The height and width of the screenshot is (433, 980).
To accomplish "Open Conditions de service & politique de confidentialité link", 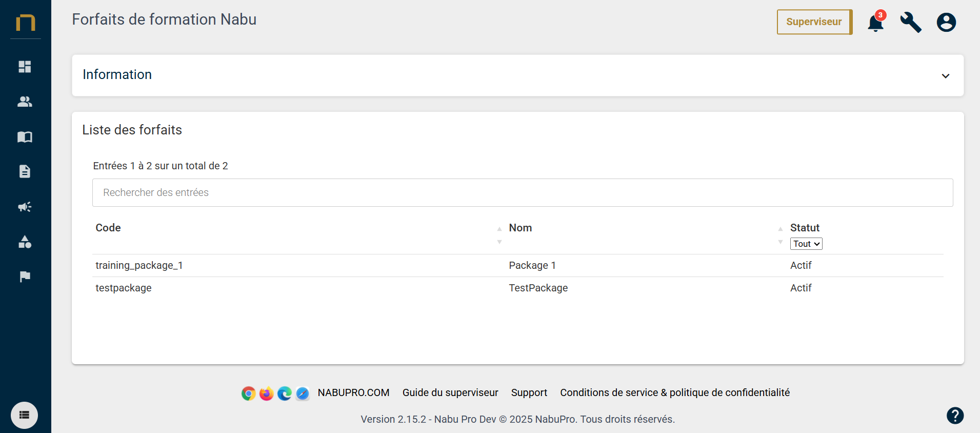I will [675, 392].
